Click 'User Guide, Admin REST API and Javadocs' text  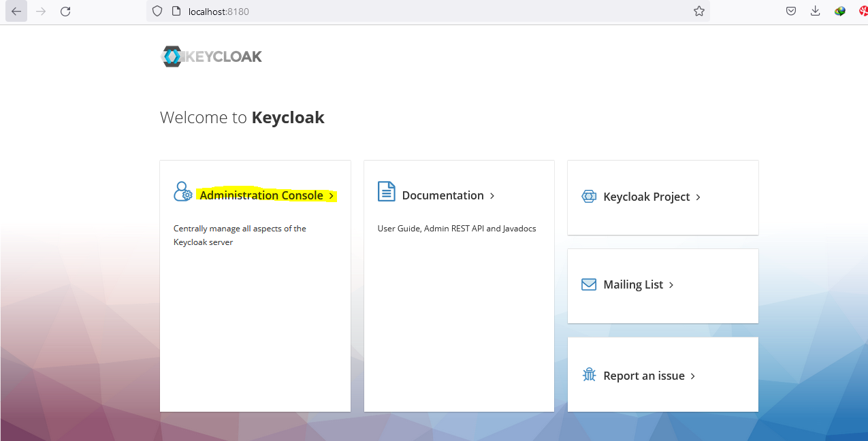[457, 229]
